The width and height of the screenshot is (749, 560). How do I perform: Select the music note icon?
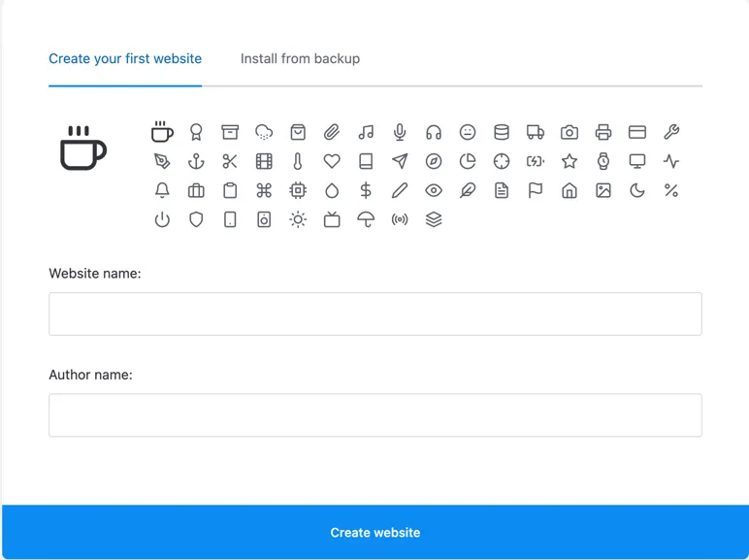coord(366,132)
